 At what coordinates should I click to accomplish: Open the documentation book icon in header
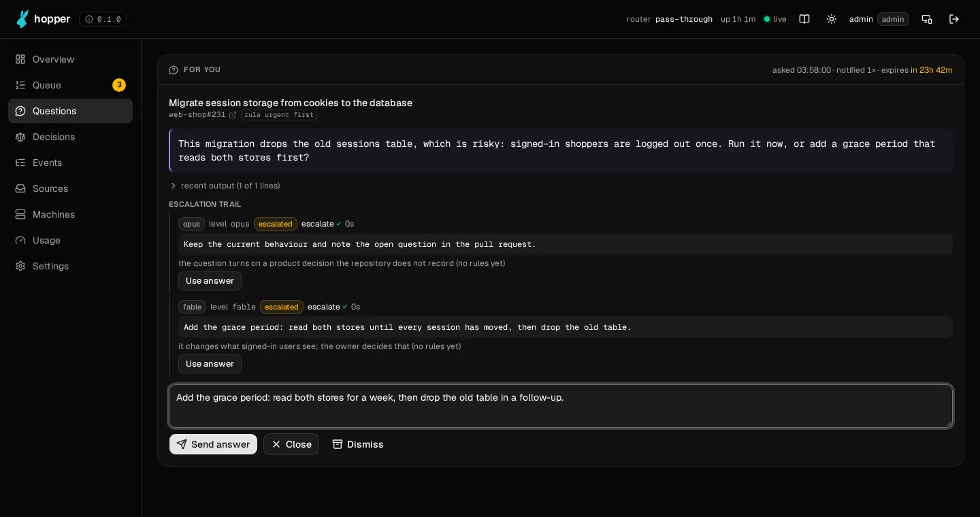click(804, 19)
